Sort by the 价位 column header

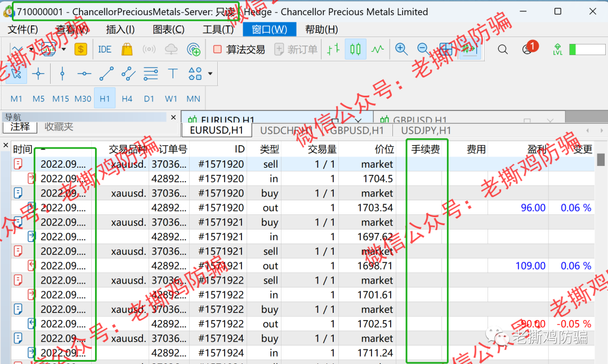tap(385, 149)
